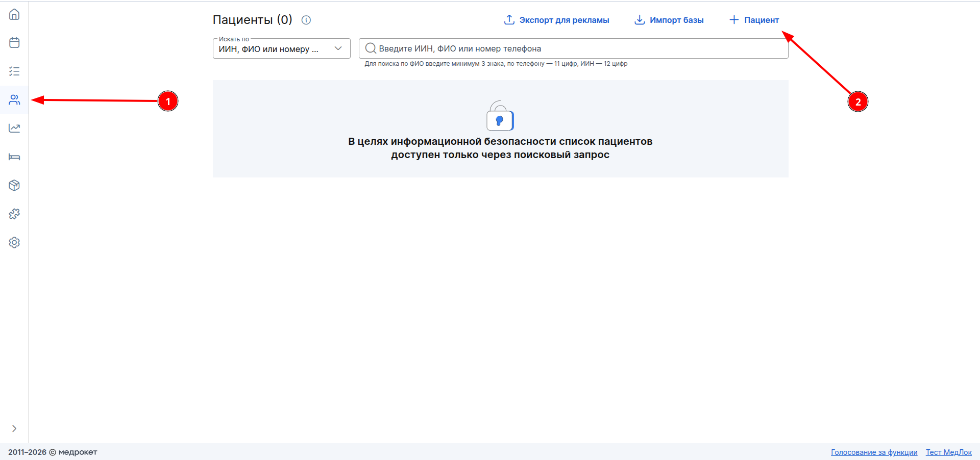Click the 'Экспорт для рекламы' button
Image resolution: width=980 pixels, height=460 pixels.
[x=556, y=20]
